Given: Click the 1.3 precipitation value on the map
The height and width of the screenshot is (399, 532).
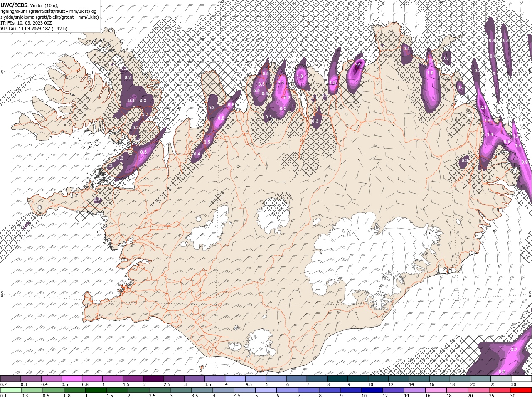Looking at the screenshot, I should (300, 76).
